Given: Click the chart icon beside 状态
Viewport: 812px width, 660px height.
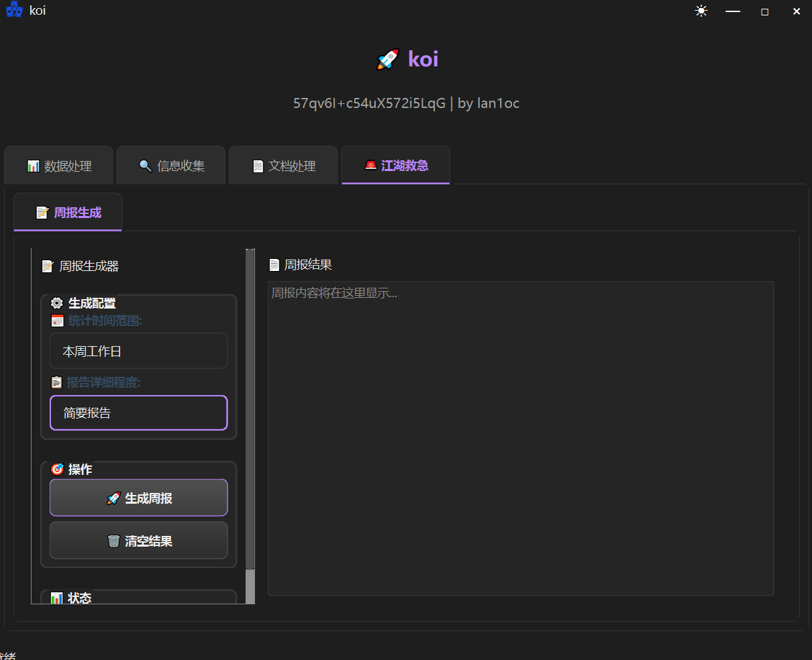Looking at the screenshot, I should pos(57,598).
